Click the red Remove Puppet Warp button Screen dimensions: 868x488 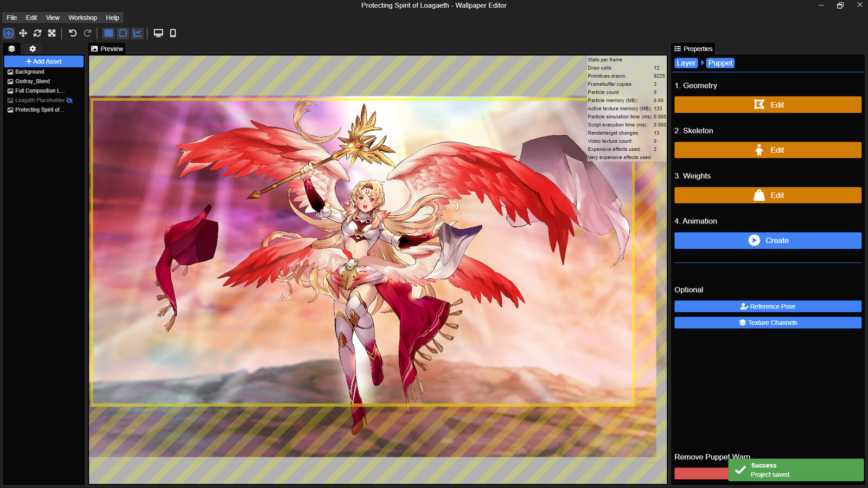(x=701, y=473)
